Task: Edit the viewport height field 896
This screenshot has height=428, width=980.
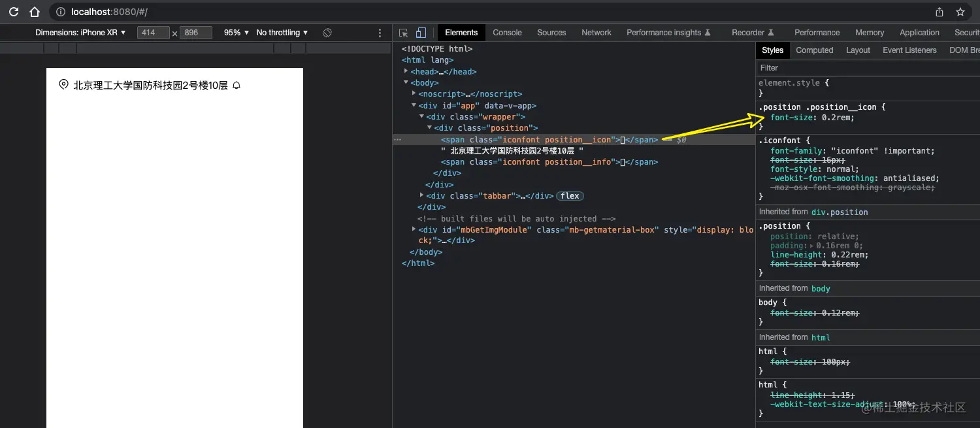Action: tap(196, 33)
